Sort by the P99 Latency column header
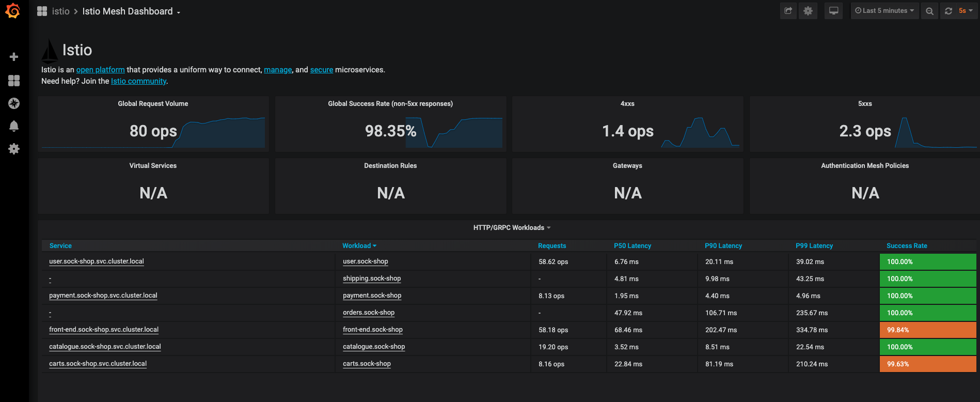 [x=814, y=246]
